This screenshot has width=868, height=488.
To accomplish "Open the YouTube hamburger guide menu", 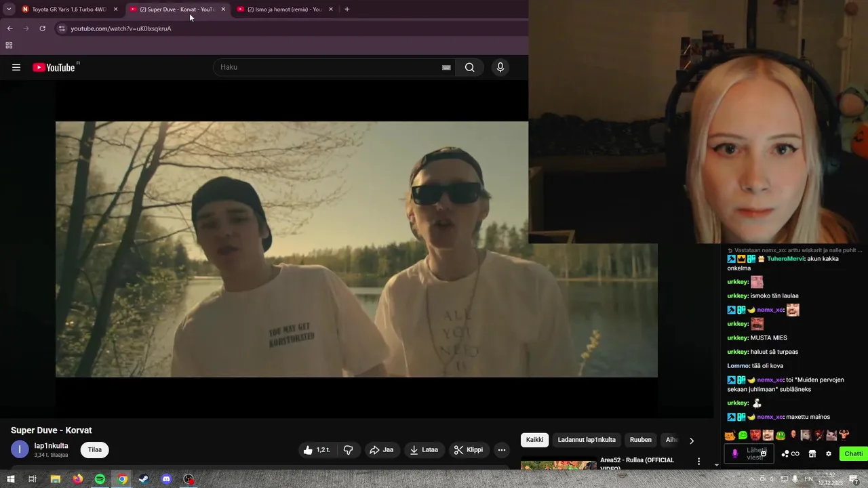I will click(x=16, y=67).
